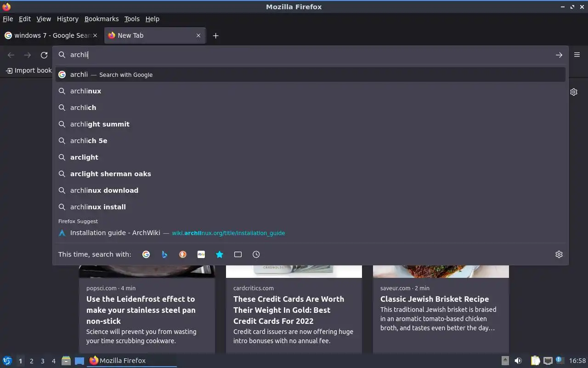This screenshot has height=368, width=588.
Task: Click the update notifier tray icon
Action: coord(560,360)
